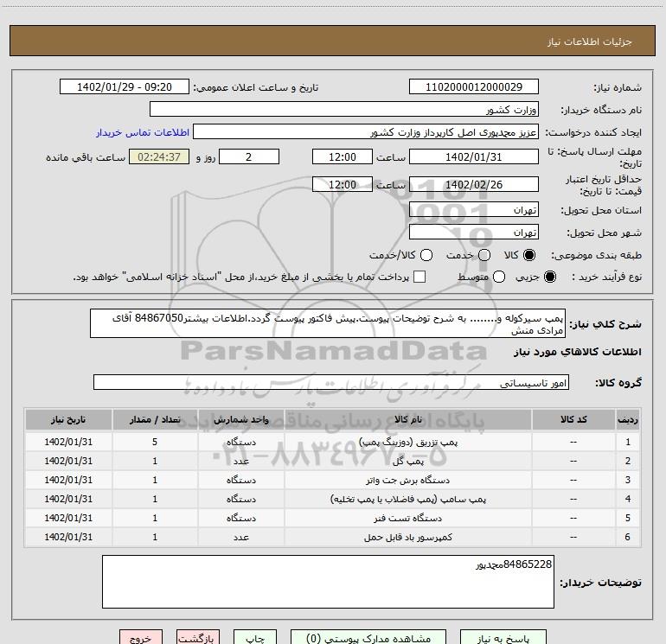Click unit عدد in the پمپ گل row
The image size is (666, 644).
[x=240, y=461]
